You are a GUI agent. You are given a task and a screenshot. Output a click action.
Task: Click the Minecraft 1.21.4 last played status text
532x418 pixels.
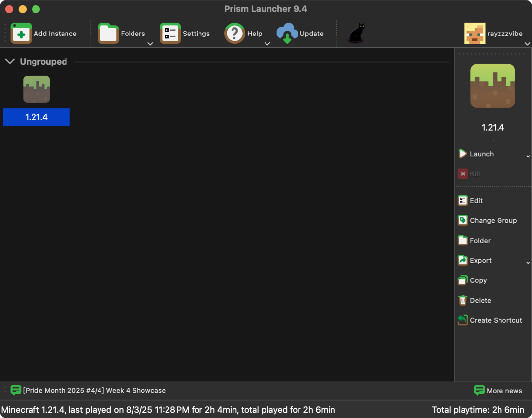[168, 410]
